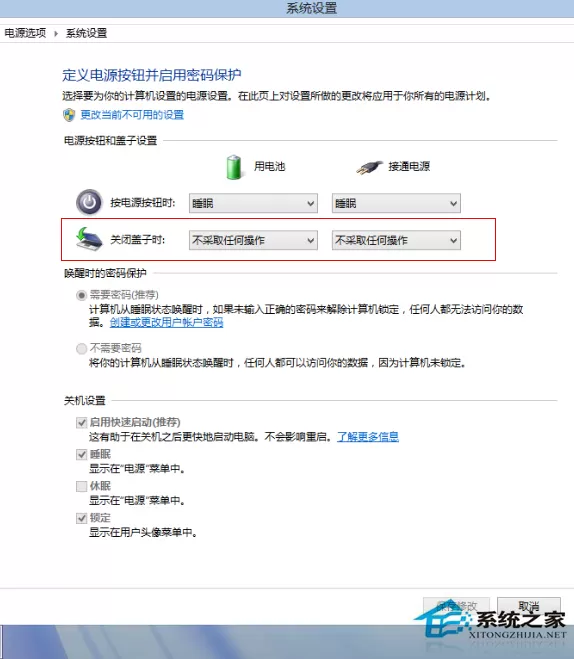Click the 取消 button

tap(529, 606)
